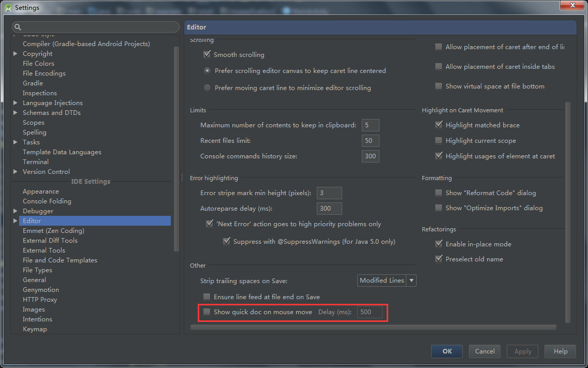Toggle Highlight current scope checkbox
Screen dimensions: 588x368
[439, 141]
